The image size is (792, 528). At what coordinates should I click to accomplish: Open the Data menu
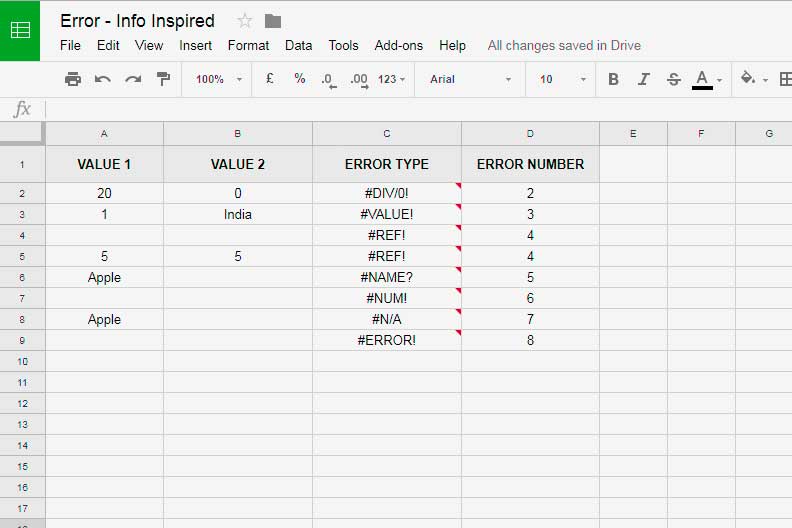[299, 45]
